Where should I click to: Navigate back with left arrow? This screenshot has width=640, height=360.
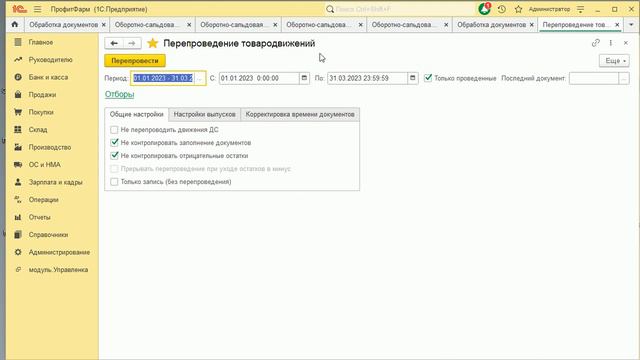(x=114, y=43)
